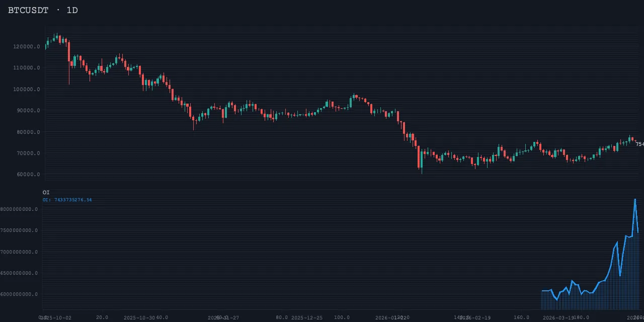This screenshot has height=322, width=644.
Task: Select the 2026-02-19 date on time axis
Action: tap(475, 317)
